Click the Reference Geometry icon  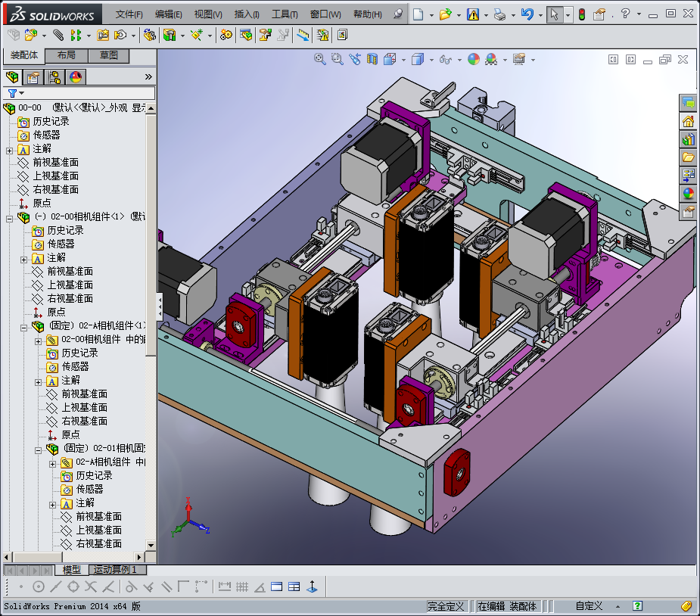tap(197, 35)
